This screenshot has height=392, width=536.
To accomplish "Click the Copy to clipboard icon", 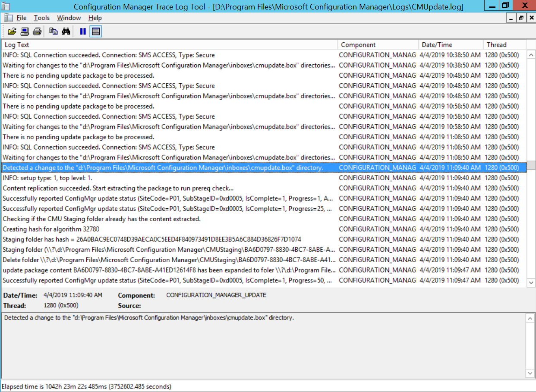I will [x=54, y=31].
